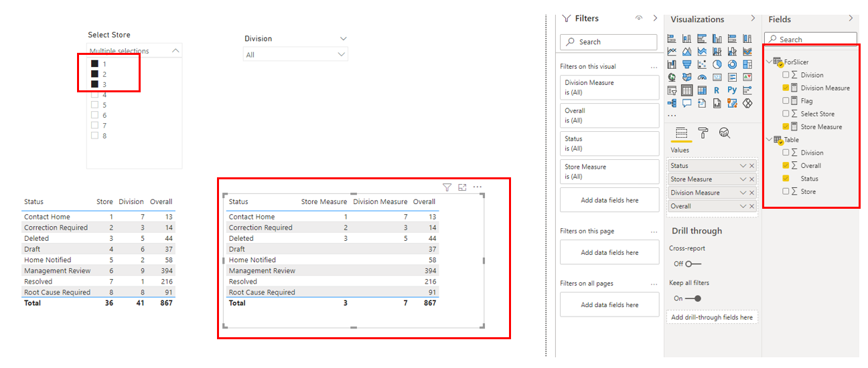Collapse the Table node in Fields

769,140
